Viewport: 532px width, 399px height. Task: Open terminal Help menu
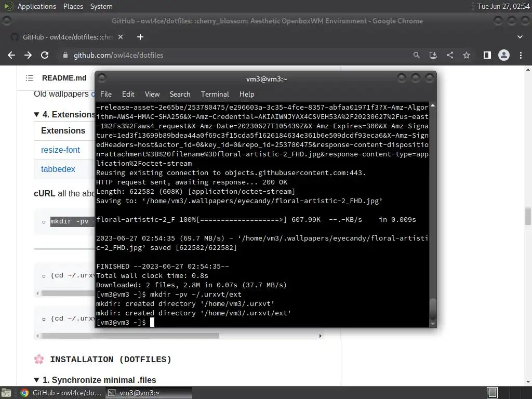coord(247,95)
